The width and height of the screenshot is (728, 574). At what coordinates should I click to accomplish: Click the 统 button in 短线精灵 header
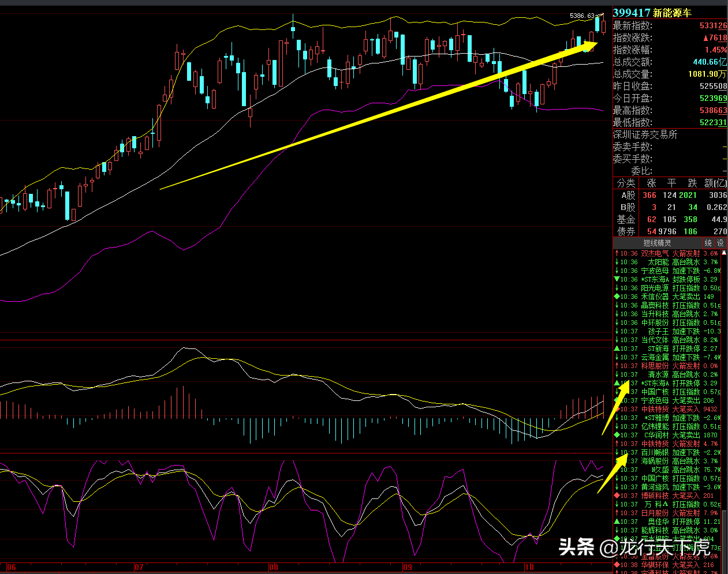pos(708,243)
